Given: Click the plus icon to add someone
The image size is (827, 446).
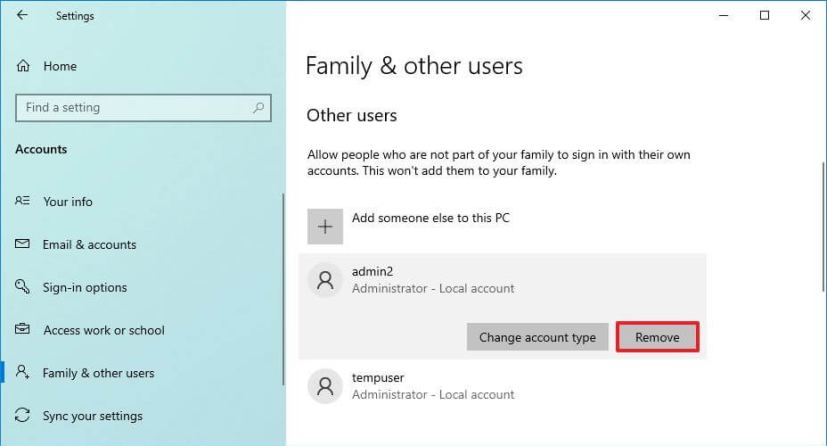Looking at the screenshot, I should (x=325, y=227).
